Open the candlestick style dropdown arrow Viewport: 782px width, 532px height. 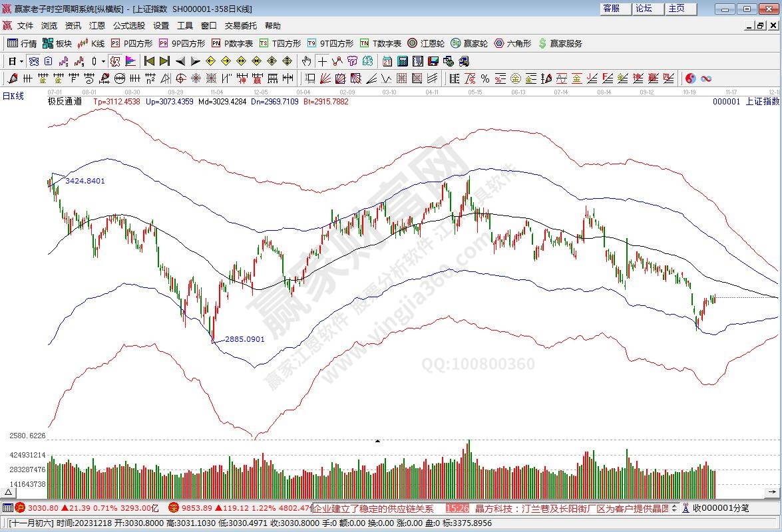click(103, 61)
